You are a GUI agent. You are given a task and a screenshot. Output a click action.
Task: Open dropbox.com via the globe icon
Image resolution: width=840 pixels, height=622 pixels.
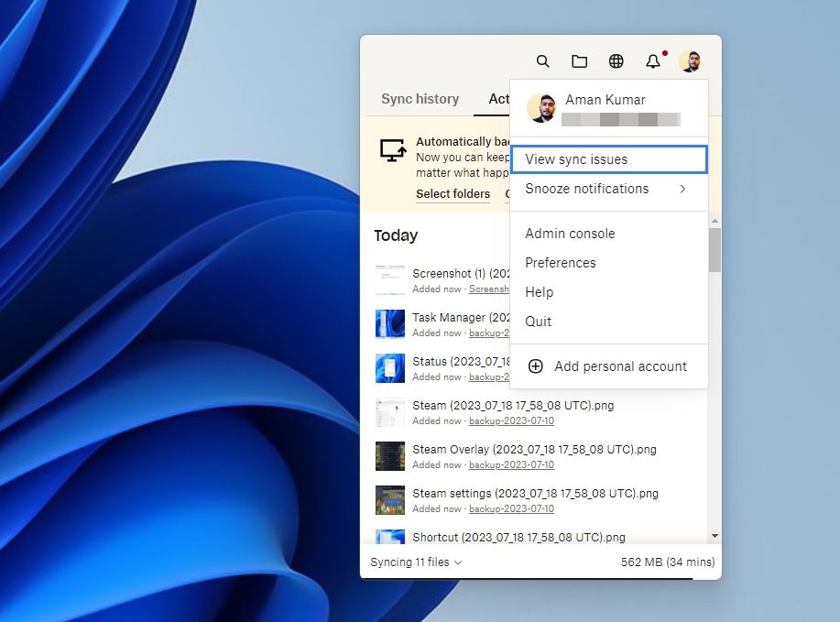click(x=616, y=60)
